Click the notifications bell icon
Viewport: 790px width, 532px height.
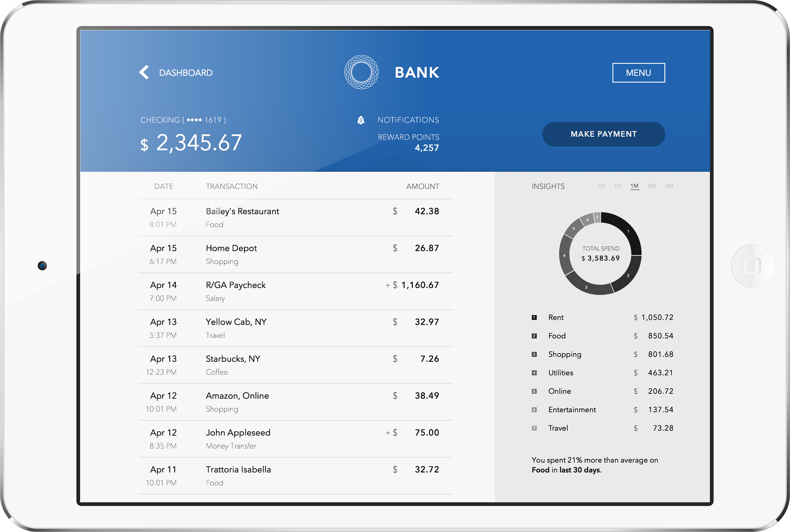(361, 120)
